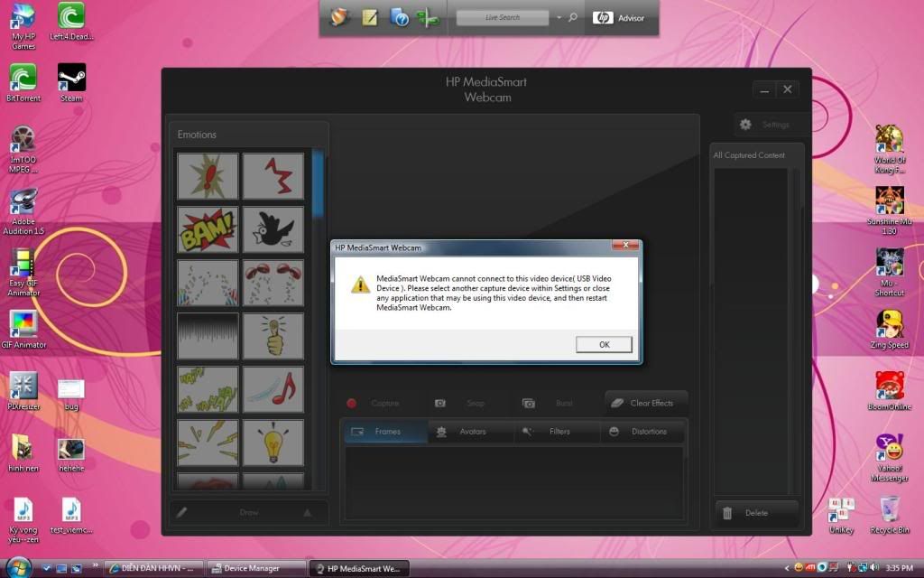Select the light bulb emotion effect
The height and width of the screenshot is (578, 924).
(x=273, y=443)
